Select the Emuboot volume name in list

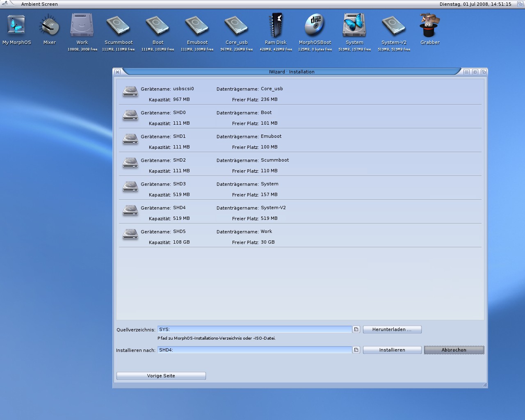271,136
